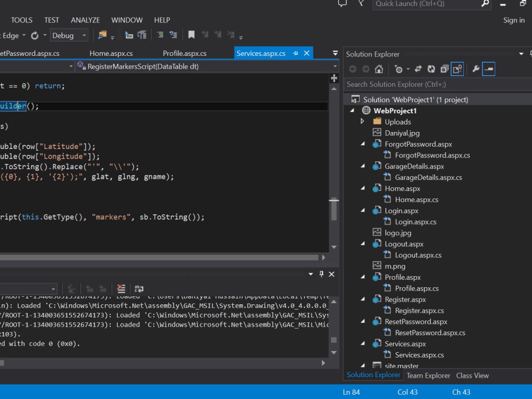Select logo.jpg in Solution Explorer
The height and width of the screenshot is (399, 532).
coord(397,233)
